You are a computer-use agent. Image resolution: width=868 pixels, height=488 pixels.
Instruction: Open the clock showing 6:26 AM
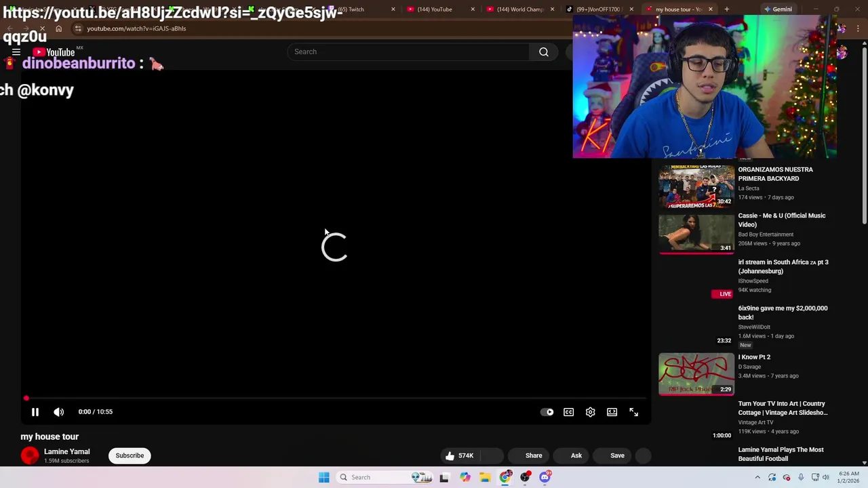tap(848, 477)
